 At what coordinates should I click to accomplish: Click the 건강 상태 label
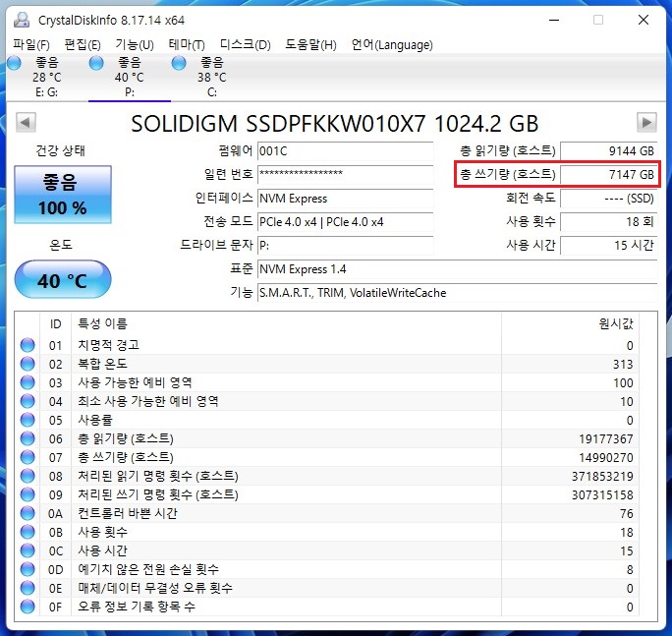61,150
